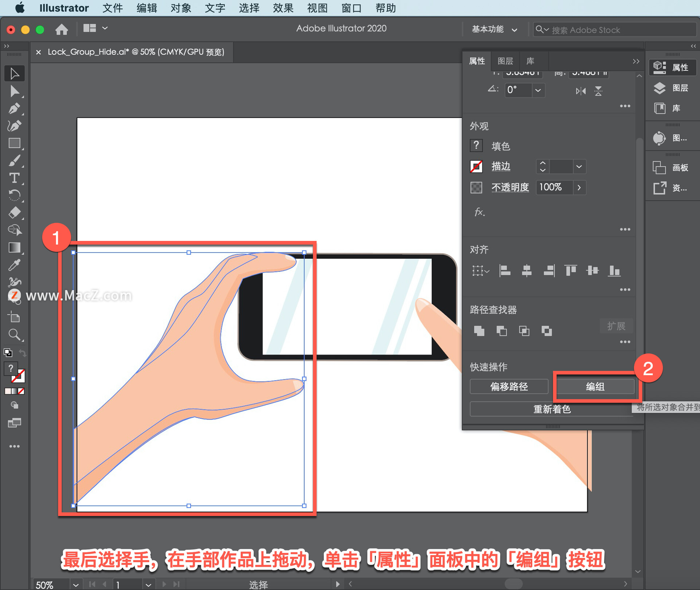
Task: Click horizontal align center icon
Action: point(527,271)
